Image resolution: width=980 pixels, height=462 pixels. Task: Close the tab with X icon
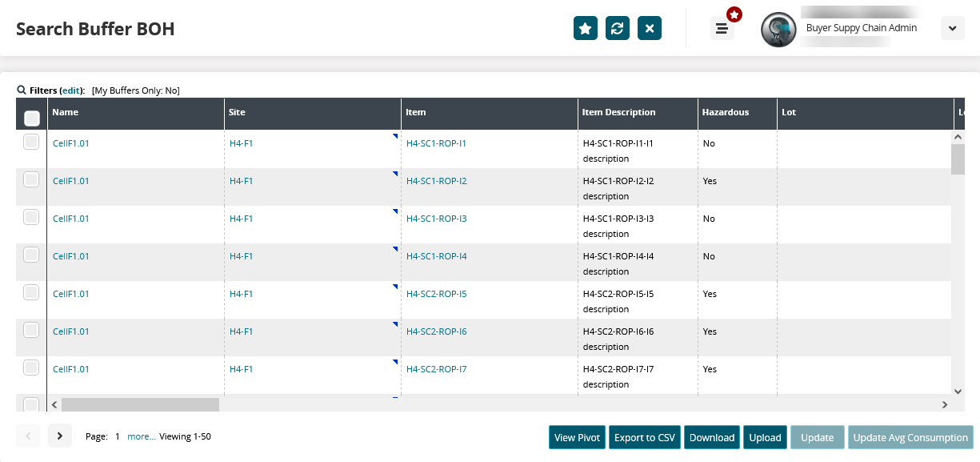650,29
